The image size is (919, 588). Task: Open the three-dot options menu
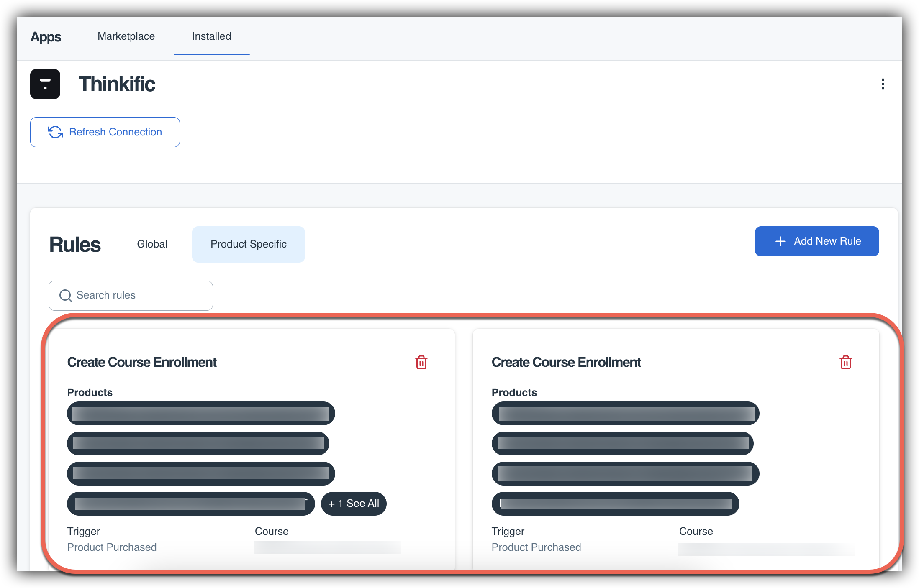pos(883,84)
